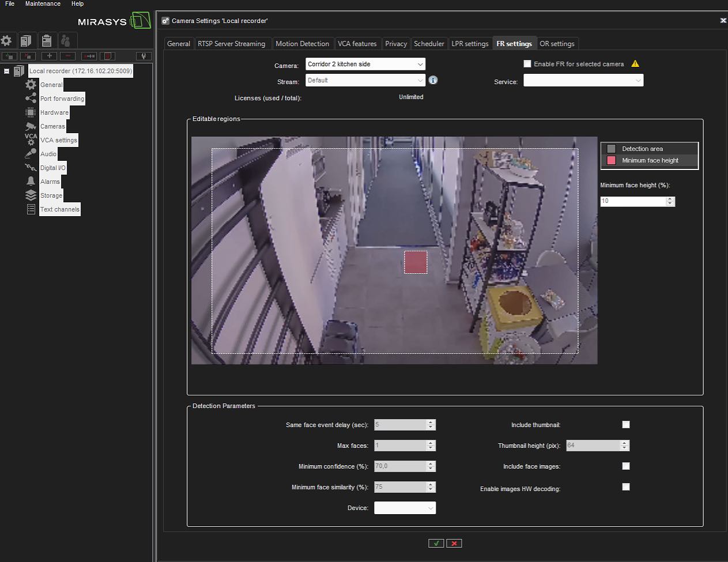Enable FR for selected camera checkbox
The width and height of the screenshot is (728, 562).
click(527, 64)
